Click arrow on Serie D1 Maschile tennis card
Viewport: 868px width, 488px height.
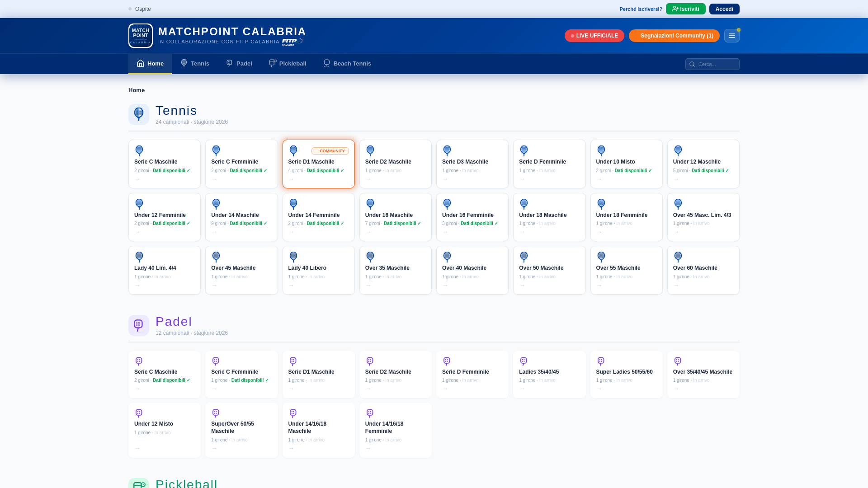coord(291,179)
